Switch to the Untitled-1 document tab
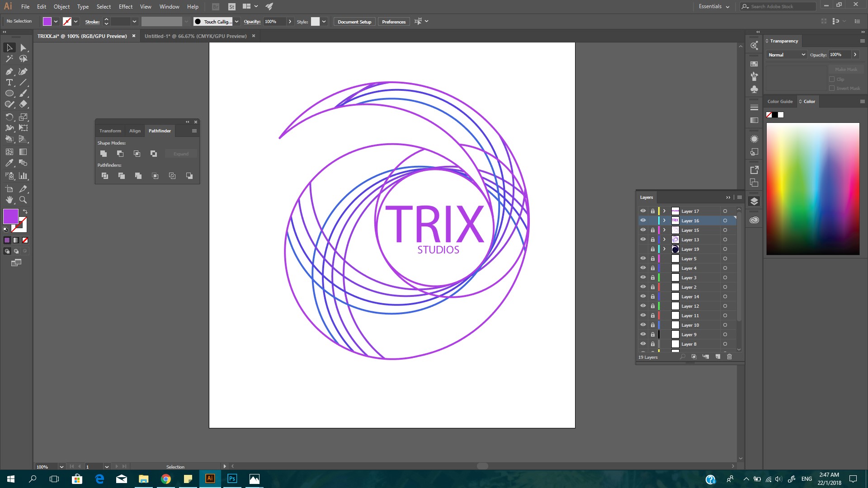 (x=196, y=36)
